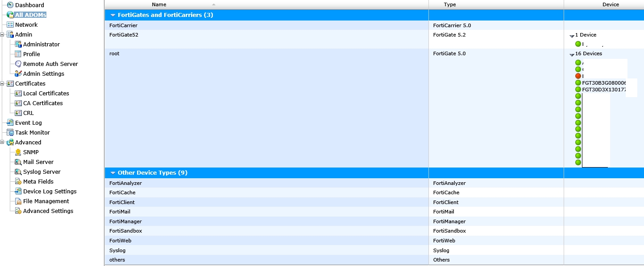Open the Mail Server label
This screenshot has height=266, width=644.
click(x=38, y=162)
